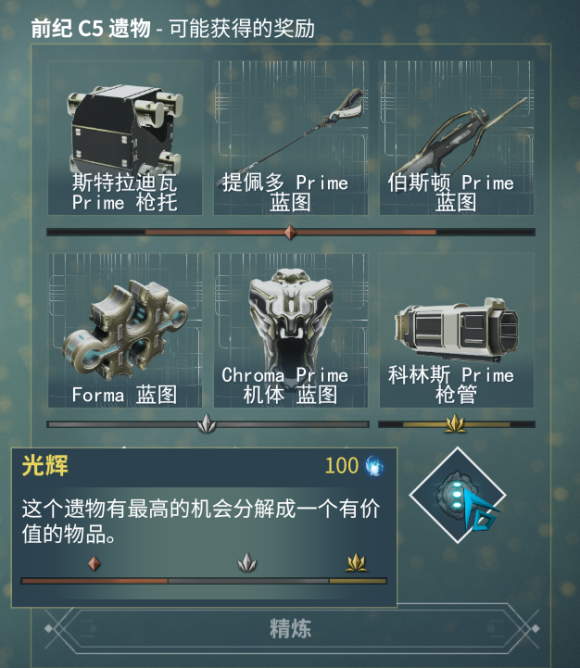Click the 100 void traces cost value
Screen dimensions: 580x668
click(x=341, y=466)
